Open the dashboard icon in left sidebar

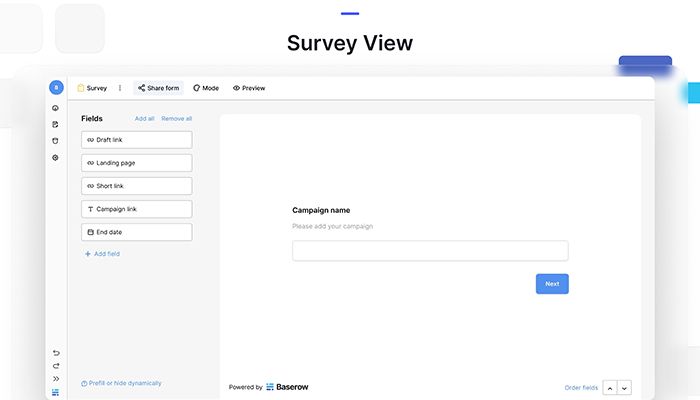[x=56, y=108]
